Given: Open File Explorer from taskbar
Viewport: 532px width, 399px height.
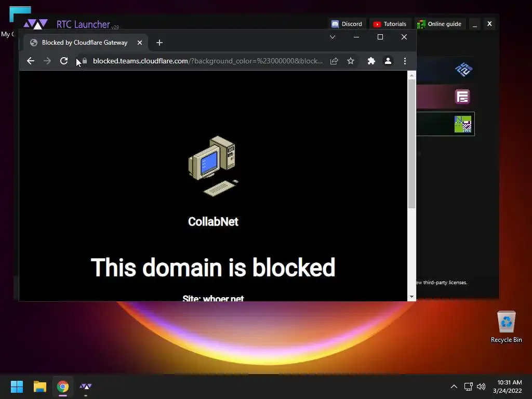Looking at the screenshot, I should pos(39,387).
